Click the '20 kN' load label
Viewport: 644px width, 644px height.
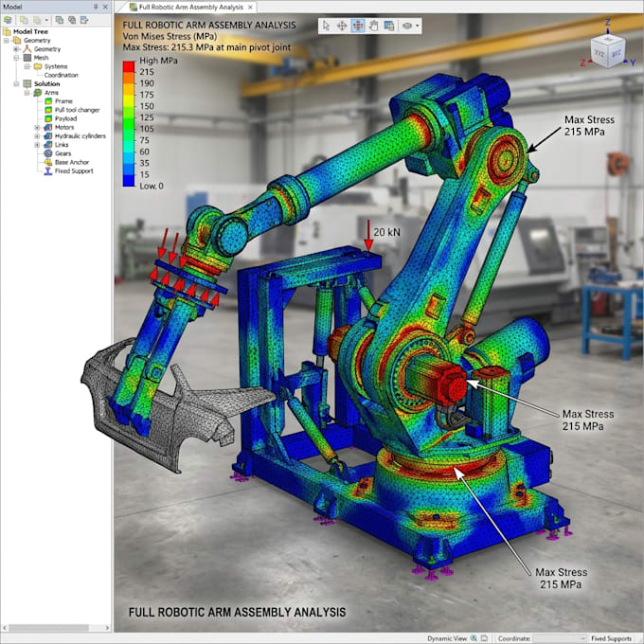386,232
